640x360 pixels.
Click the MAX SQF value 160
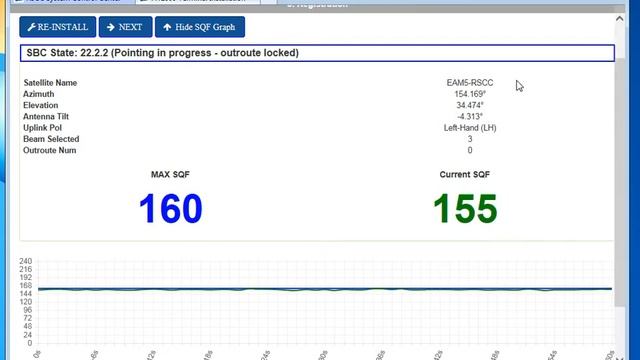(171, 209)
